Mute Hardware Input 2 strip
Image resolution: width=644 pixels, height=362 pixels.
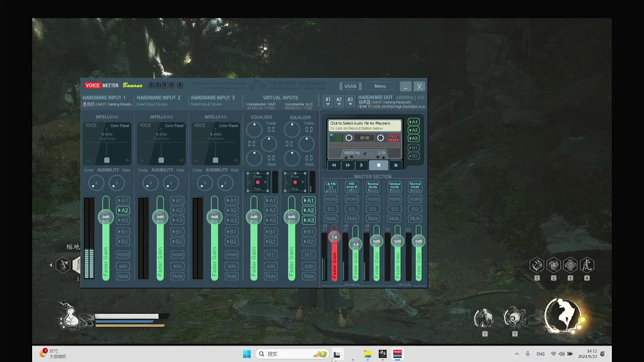point(178,276)
